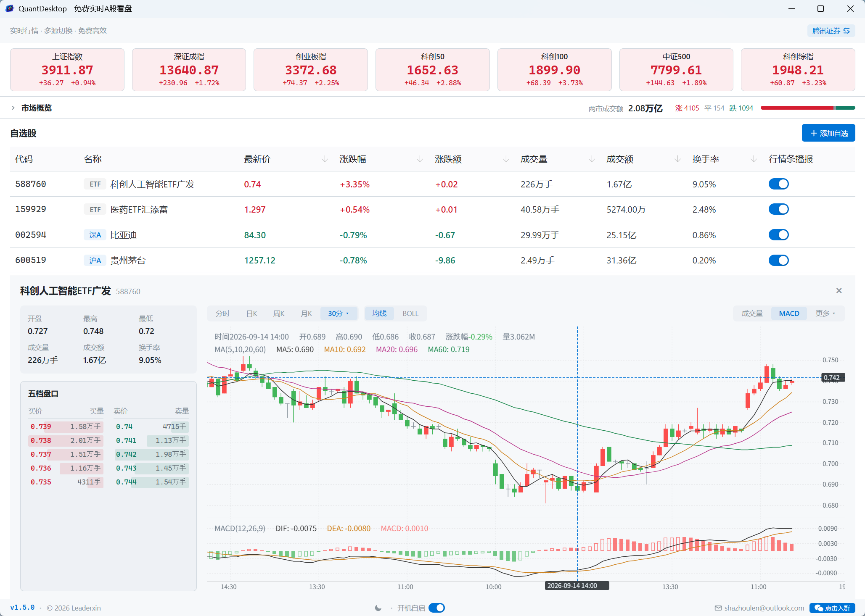This screenshot has width=865, height=616.
Task: Click ETF tag on 科创人工智能ETF广发 row
Action: click(x=95, y=184)
